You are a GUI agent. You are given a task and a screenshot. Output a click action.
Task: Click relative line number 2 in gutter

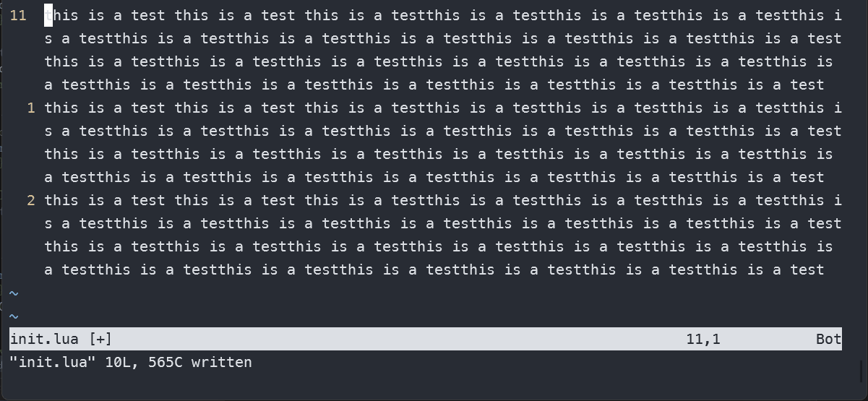coord(31,201)
